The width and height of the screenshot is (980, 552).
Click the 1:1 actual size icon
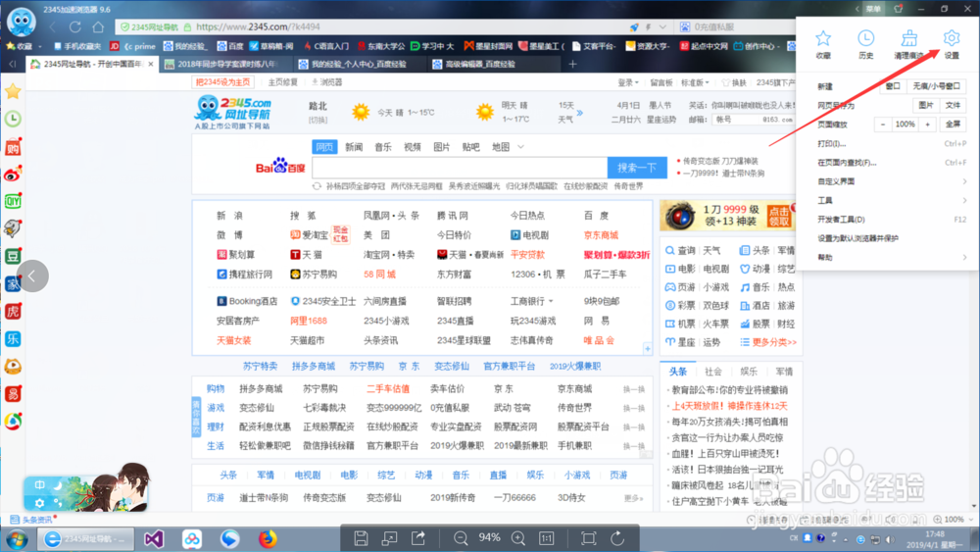click(546, 538)
